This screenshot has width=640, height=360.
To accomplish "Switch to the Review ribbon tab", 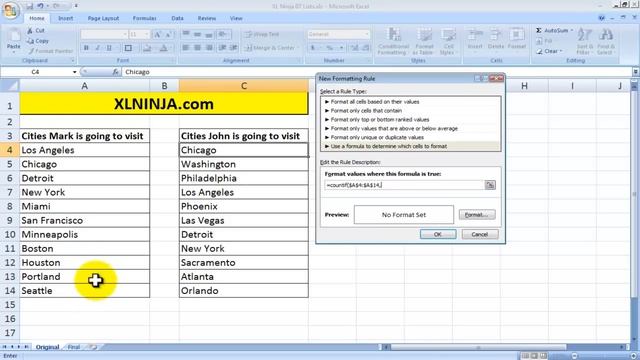I will pos(207,18).
